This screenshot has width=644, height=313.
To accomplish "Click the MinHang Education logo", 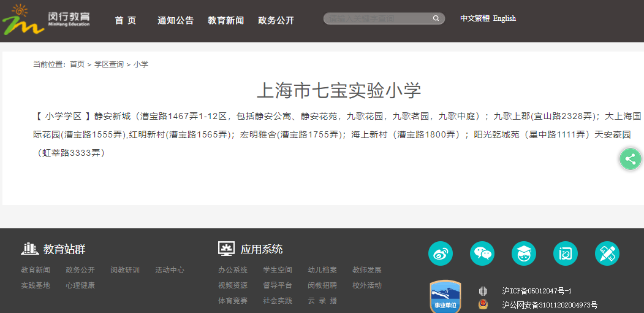I will coord(46,20).
